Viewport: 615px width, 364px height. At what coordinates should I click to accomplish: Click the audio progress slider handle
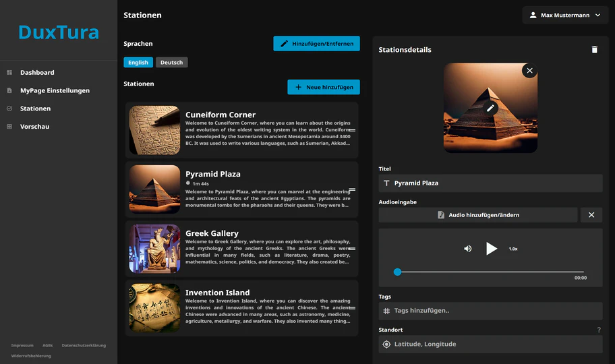click(x=397, y=272)
